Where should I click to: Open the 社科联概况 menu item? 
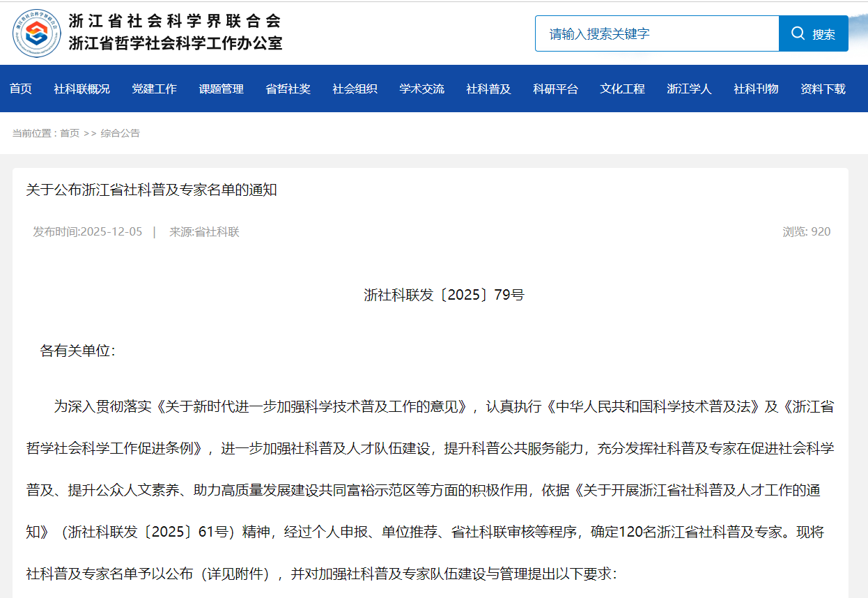point(82,89)
